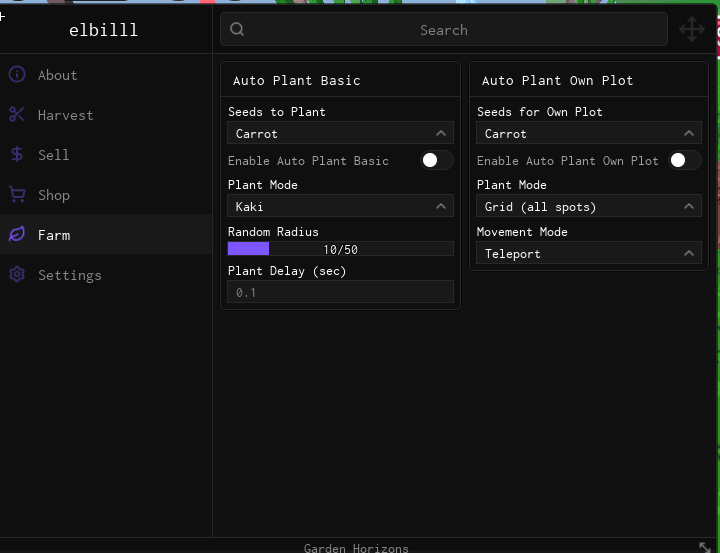Click the Seeds for Own Plot label
Screen dimensions: 720x553
tap(540, 112)
